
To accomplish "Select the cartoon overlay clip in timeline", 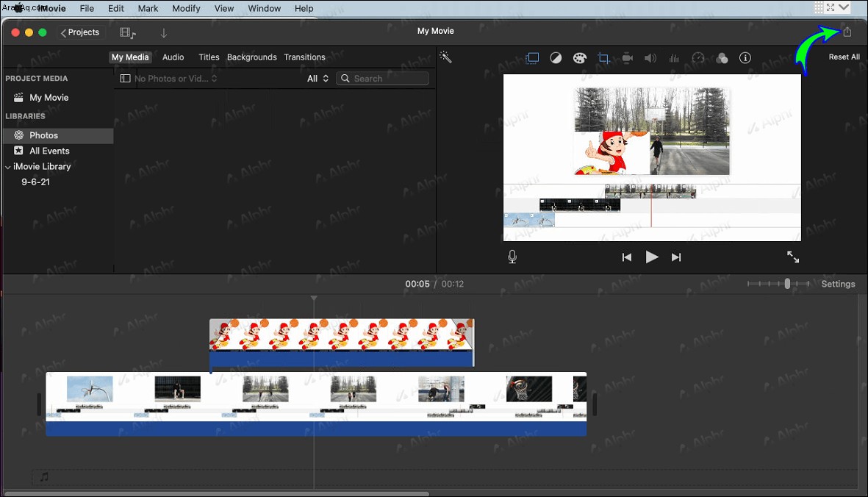I will (x=342, y=343).
